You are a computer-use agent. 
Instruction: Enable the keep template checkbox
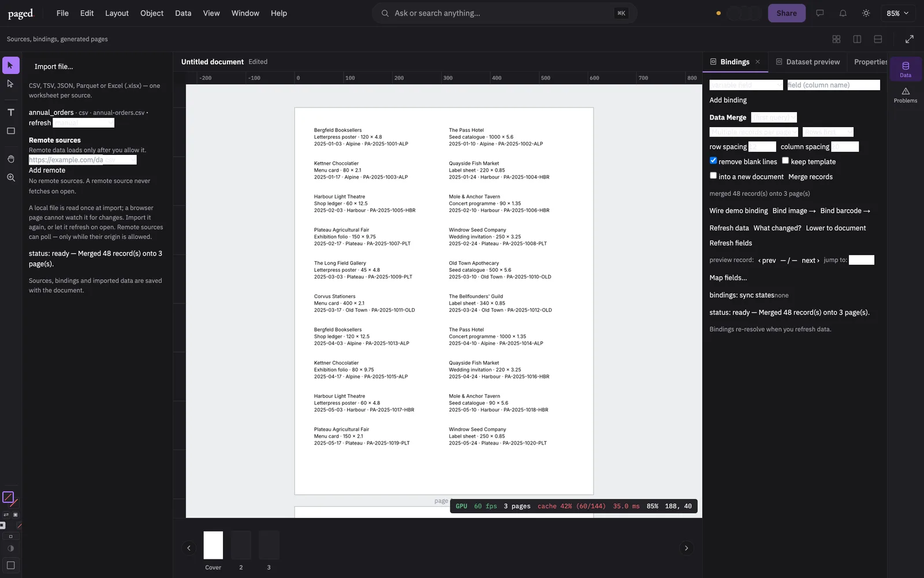click(x=785, y=161)
